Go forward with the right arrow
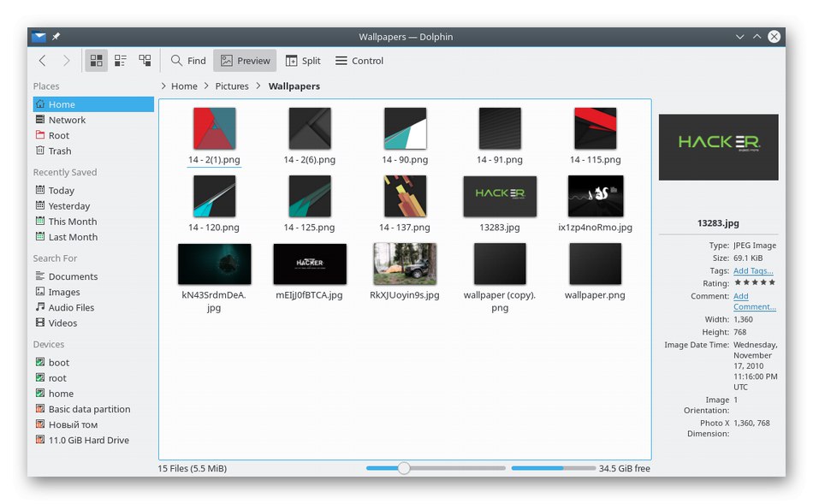 point(67,61)
